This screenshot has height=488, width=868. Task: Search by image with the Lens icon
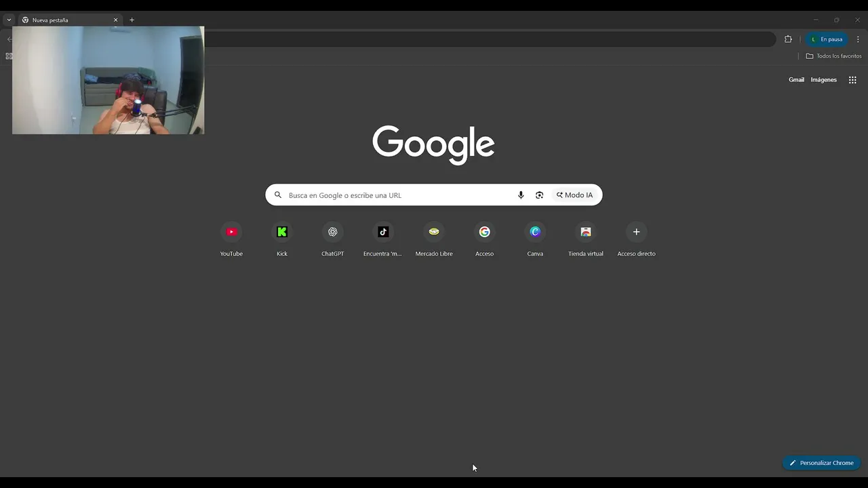[x=539, y=195]
